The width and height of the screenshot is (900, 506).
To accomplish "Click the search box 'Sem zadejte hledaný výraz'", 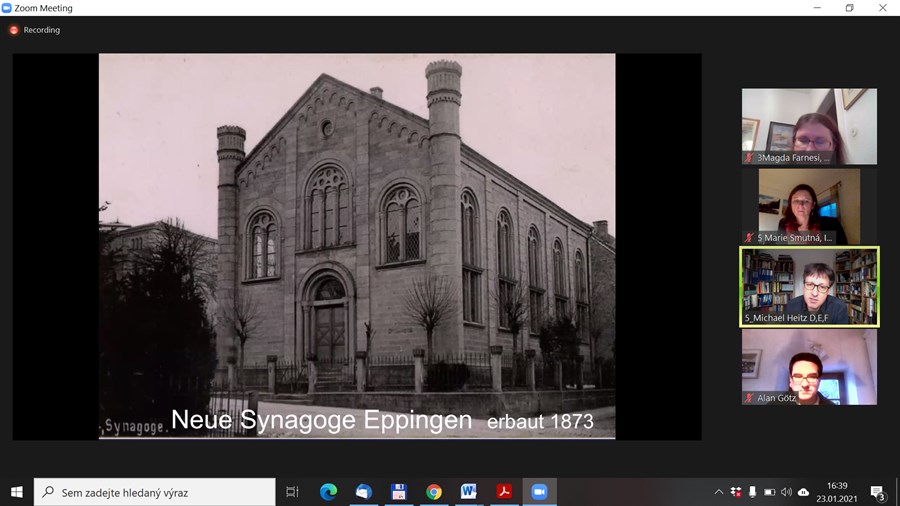I will [160, 492].
